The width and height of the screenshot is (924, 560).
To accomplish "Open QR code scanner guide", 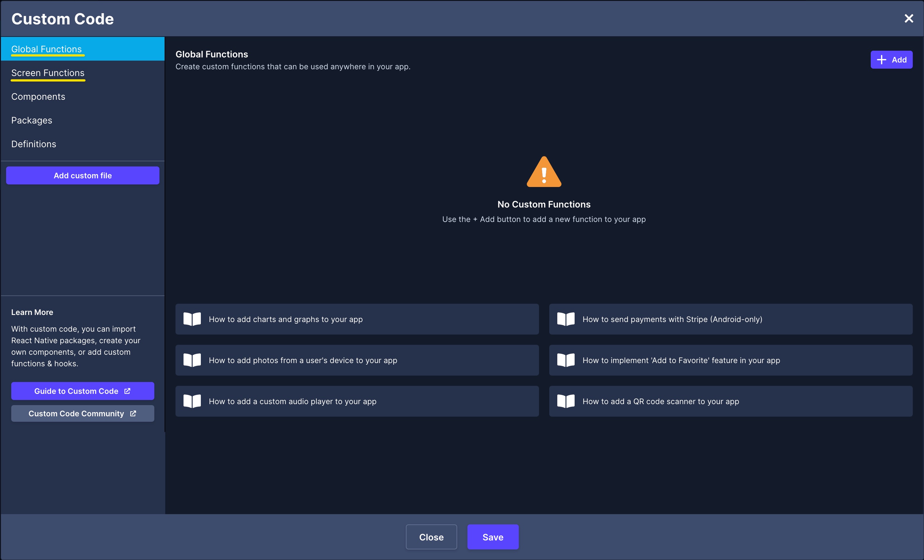I will tap(731, 401).
